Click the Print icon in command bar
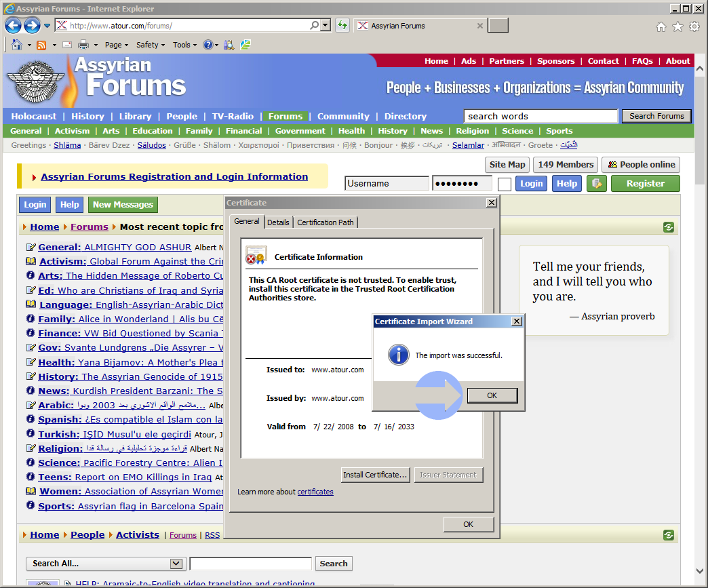The image size is (708, 588). 83,45
